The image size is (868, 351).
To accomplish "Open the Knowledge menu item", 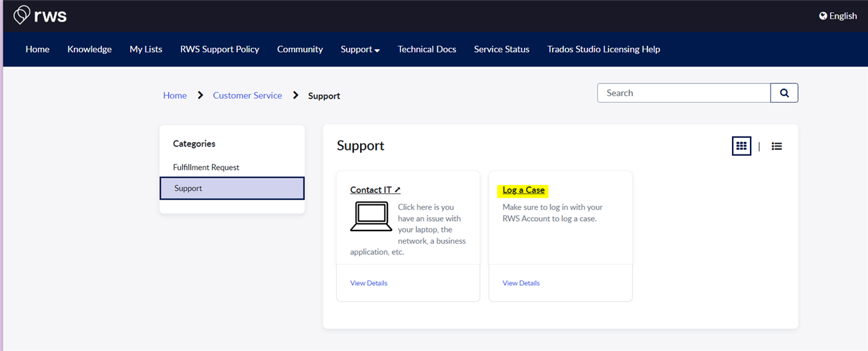I will [89, 49].
